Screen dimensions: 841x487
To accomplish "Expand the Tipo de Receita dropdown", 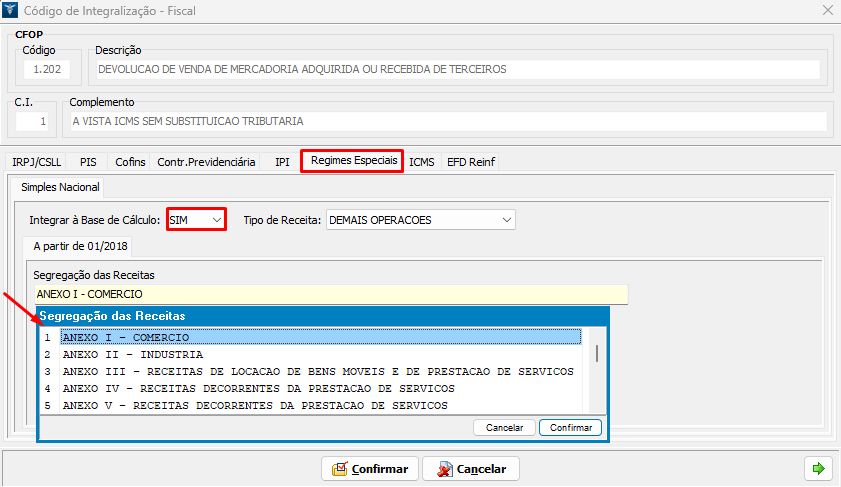I will (x=420, y=219).
